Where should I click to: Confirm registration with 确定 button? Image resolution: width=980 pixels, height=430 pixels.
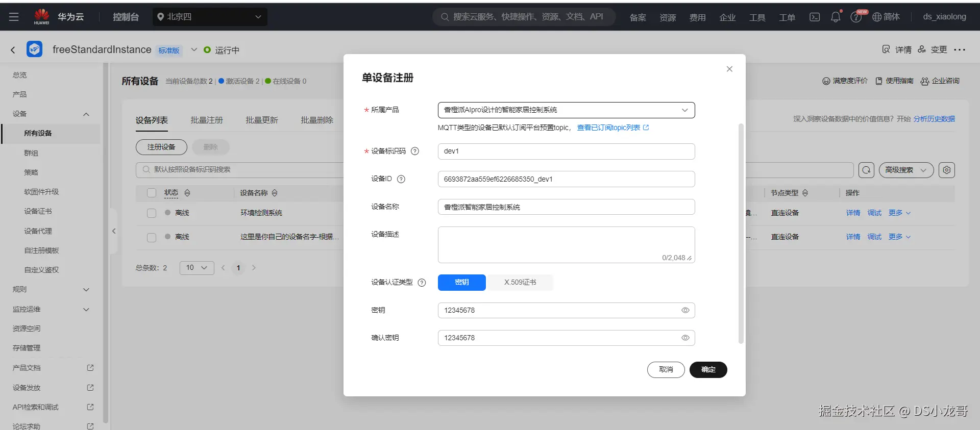[708, 370]
